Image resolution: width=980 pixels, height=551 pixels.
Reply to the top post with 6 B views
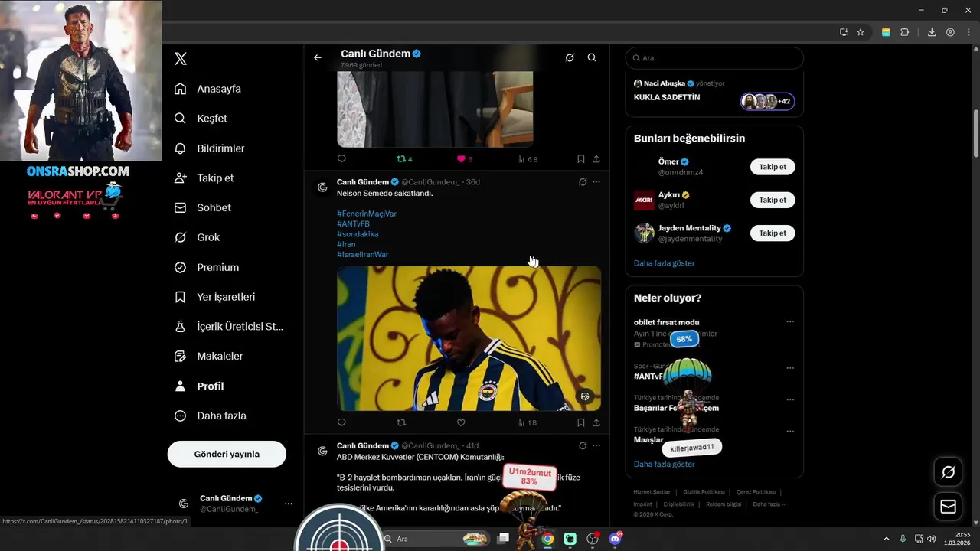(x=341, y=159)
